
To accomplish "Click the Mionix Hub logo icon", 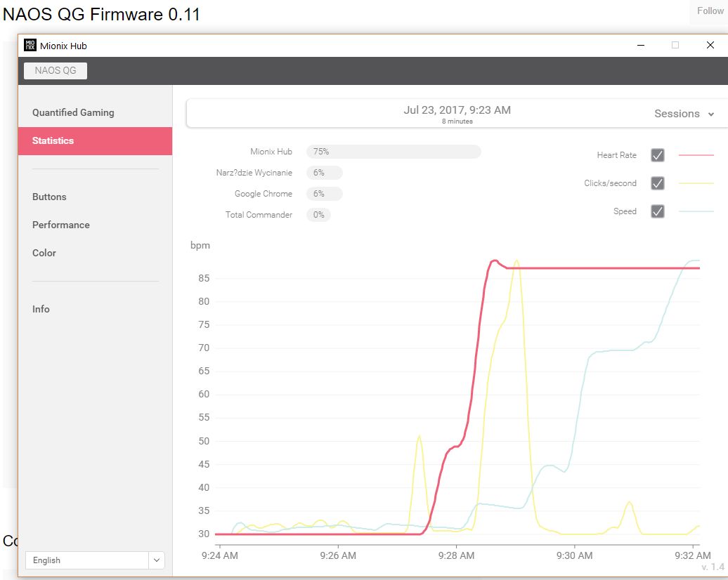I will click(30, 45).
